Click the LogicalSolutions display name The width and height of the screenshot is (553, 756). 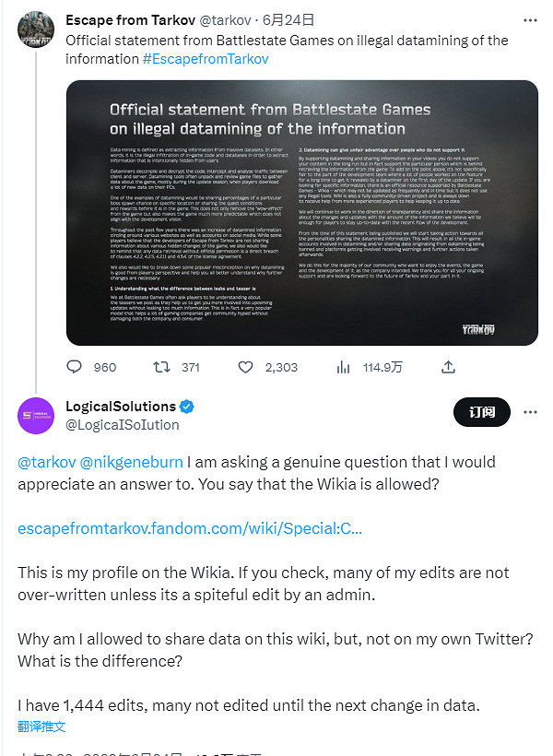click(121, 407)
